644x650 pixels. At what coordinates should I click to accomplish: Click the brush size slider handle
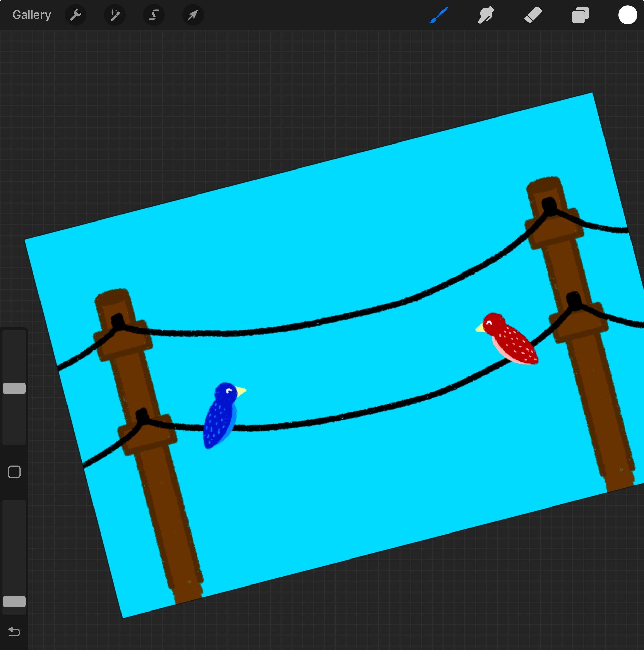[x=14, y=388]
